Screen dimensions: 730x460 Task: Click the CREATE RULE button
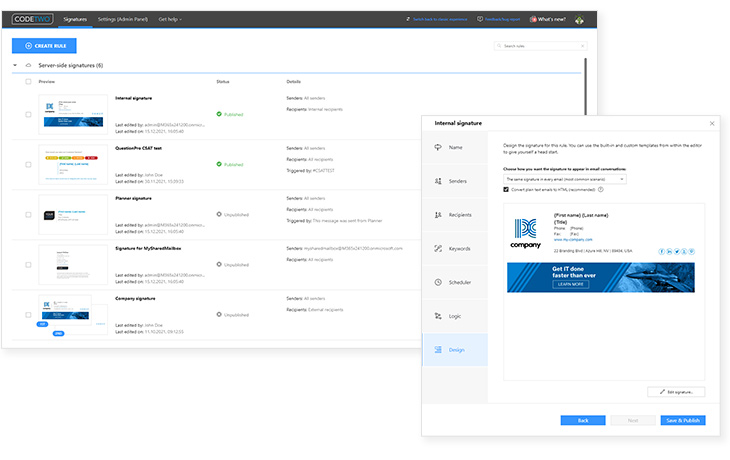(44, 46)
